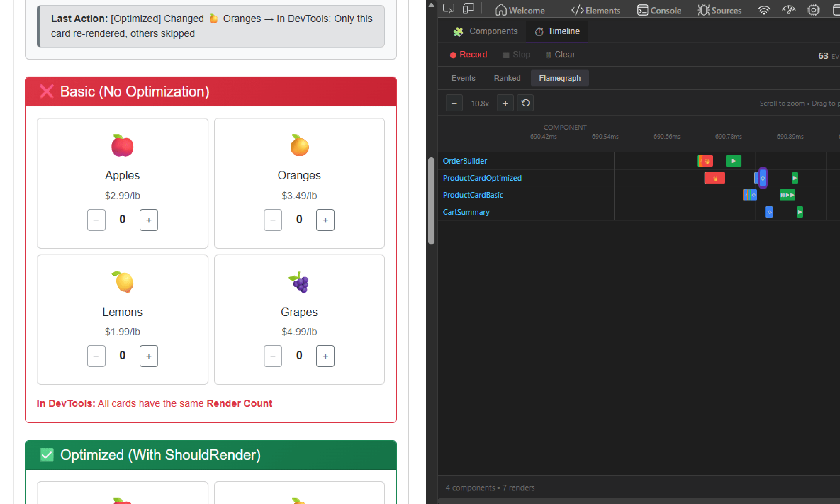Image resolution: width=840 pixels, height=504 pixels.
Task: Switch to the Console tab
Action: click(x=659, y=10)
